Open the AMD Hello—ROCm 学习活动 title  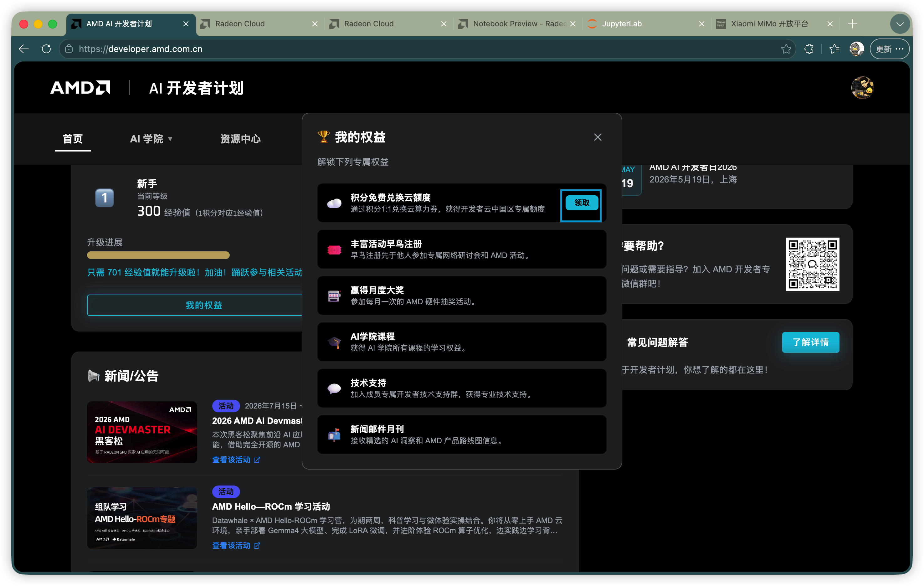[x=271, y=506]
